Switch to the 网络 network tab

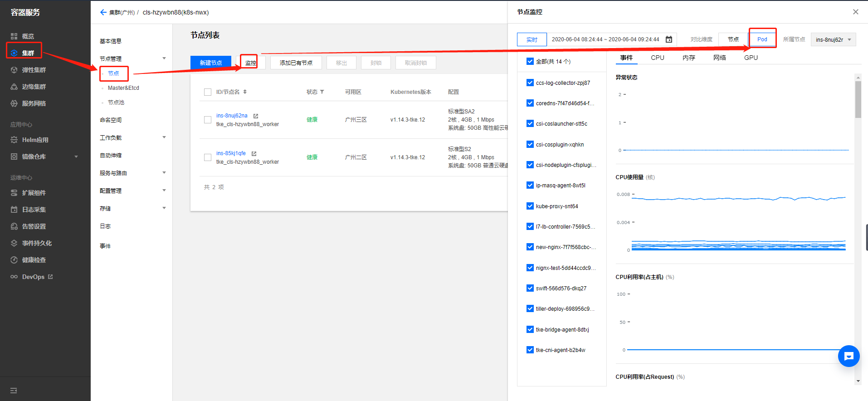click(720, 58)
